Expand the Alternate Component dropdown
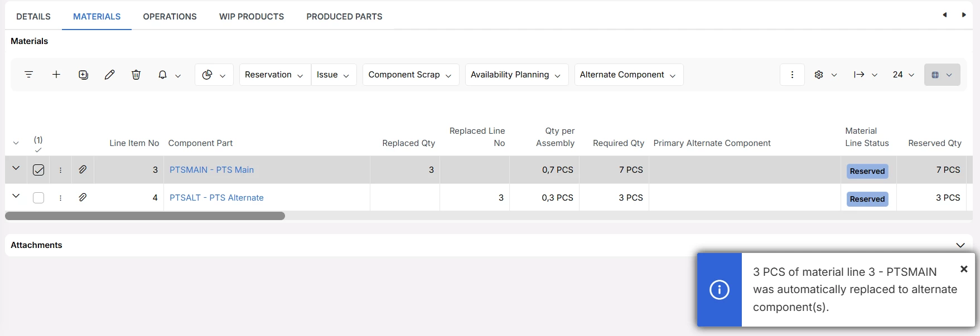Viewport: 980px width, 336px height. [x=628, y=75]
